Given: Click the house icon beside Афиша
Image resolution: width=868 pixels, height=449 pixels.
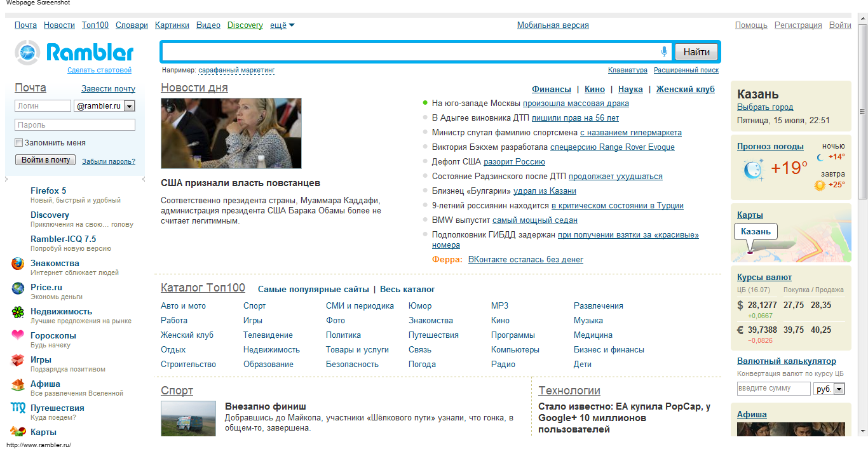Looking at the screenshot, I should (x=18, y=385).
